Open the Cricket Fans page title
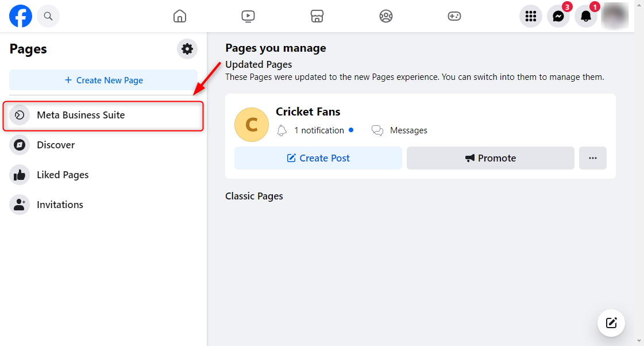This screenshot has width=644, height=346. [308, 112]
